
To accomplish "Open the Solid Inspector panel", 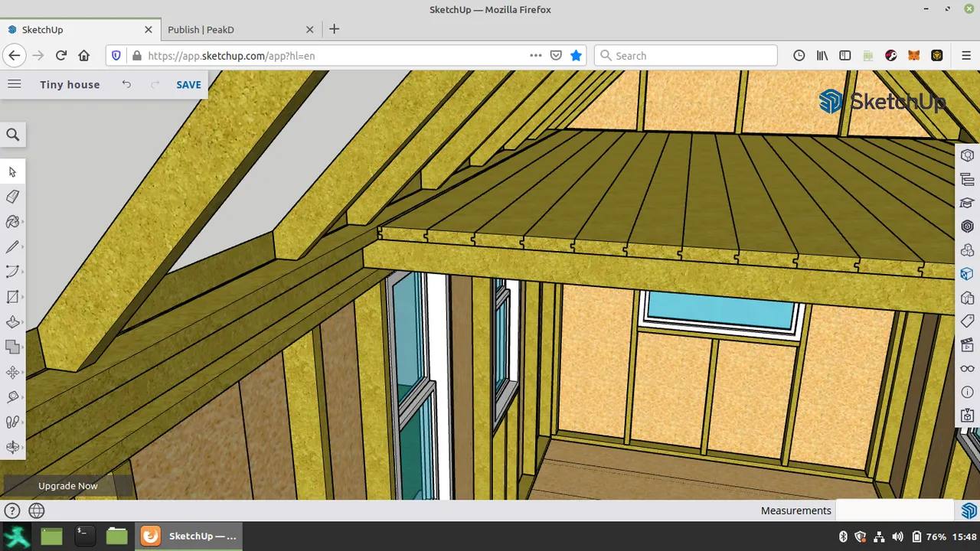I will click(968, 416).
